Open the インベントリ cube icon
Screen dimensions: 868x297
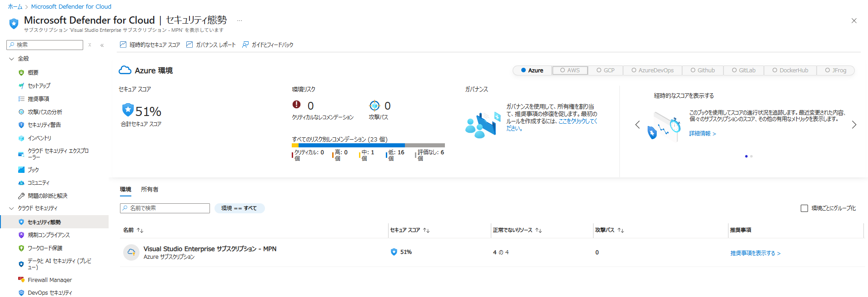tap(21, 138)
